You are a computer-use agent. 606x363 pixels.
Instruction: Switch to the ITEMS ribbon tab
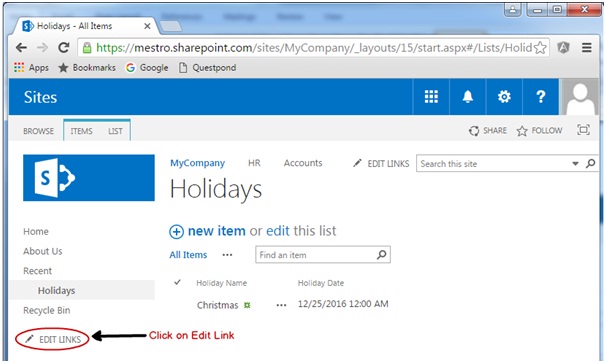click(x=82, y=131)
